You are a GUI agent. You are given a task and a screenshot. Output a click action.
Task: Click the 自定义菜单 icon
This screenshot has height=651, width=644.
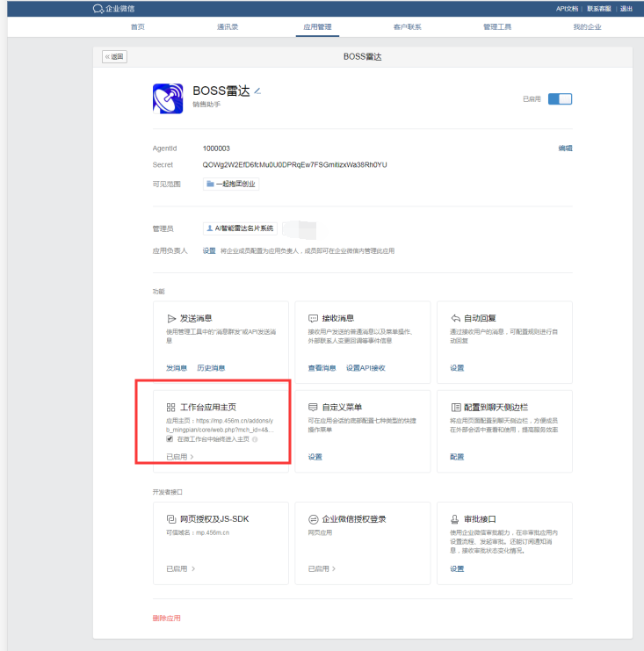313,408
